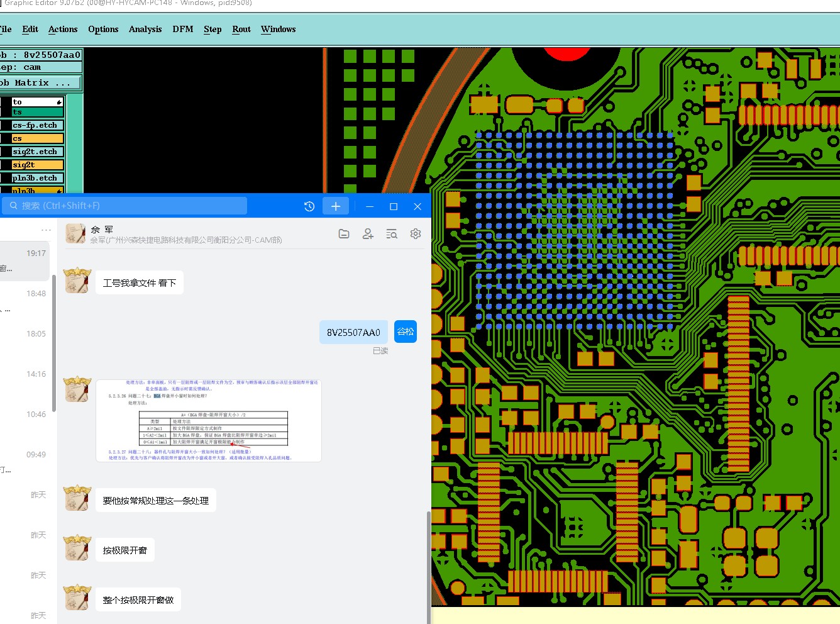Toggle display box left of sig2t layer
Image resolution: width=840 pixels, height=624 pixels.
coord(5,165)
